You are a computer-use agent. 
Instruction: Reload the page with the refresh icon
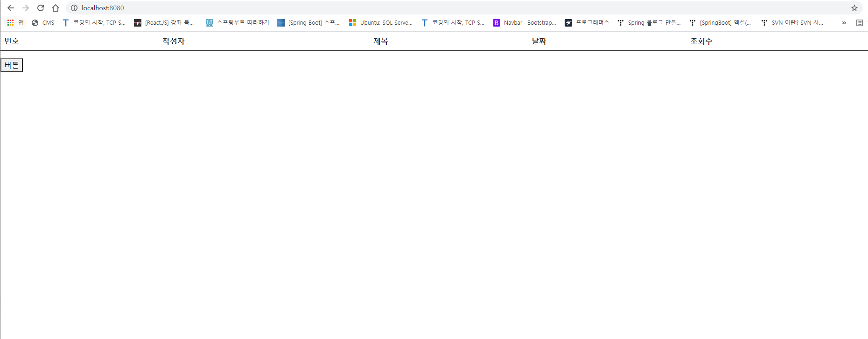[x=41, y=8]
